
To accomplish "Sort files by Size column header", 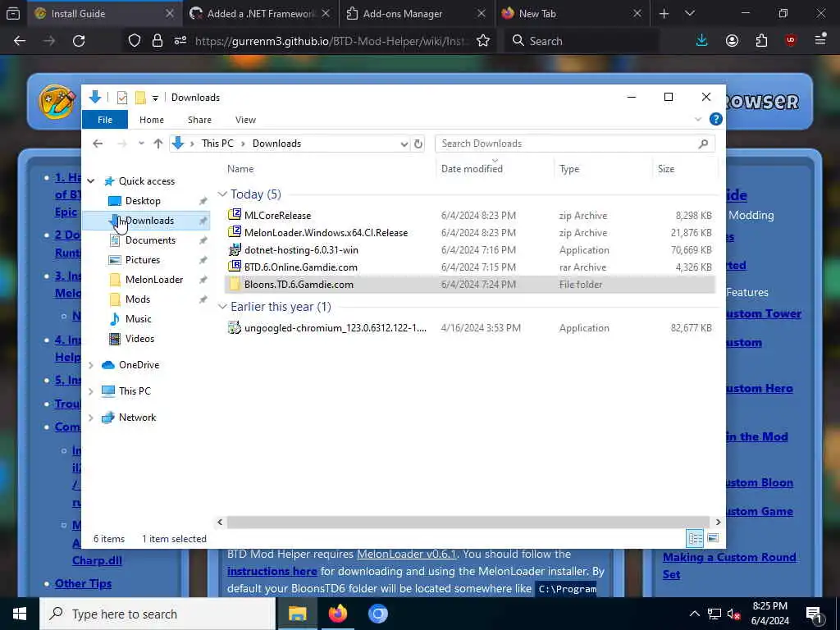I will 666,169.
